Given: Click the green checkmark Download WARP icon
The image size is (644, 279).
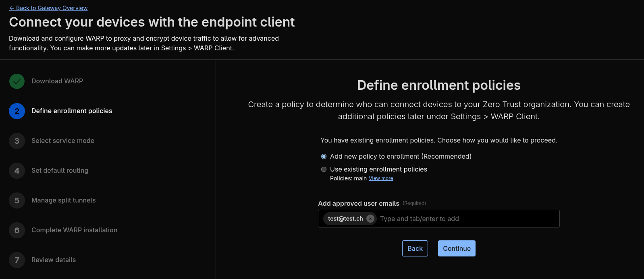Looking at the screenshot, I should point(17,81).
